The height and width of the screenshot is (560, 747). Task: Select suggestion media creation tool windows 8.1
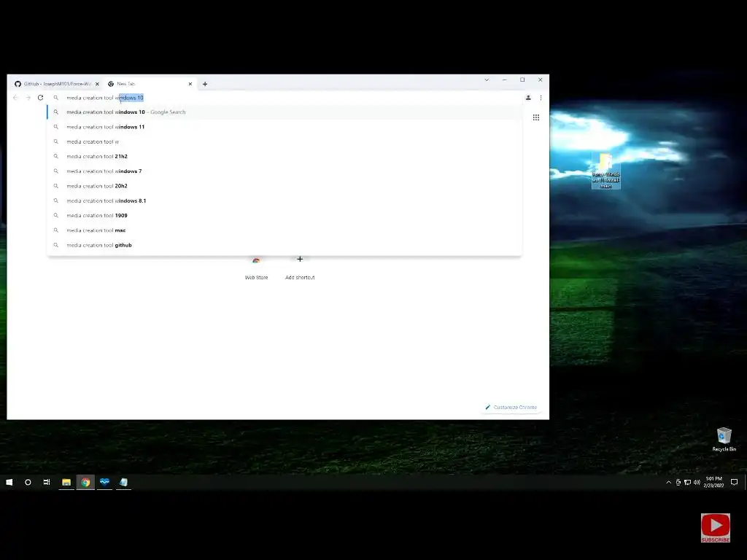(x=285, y=201)
